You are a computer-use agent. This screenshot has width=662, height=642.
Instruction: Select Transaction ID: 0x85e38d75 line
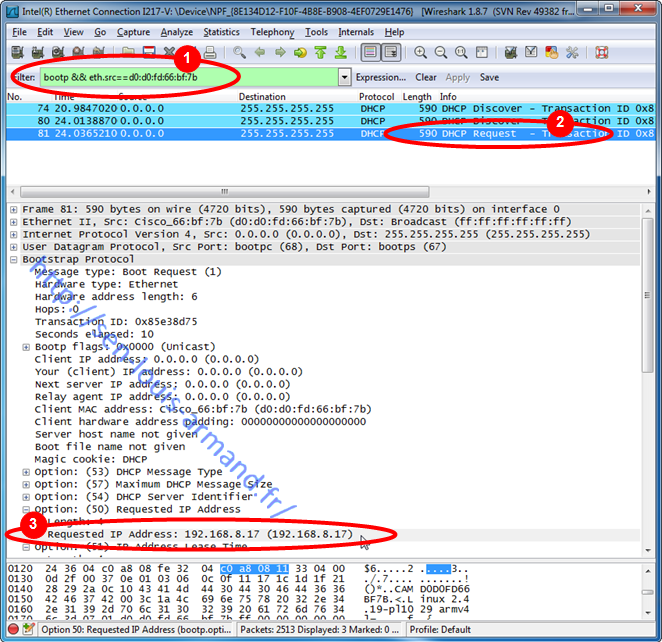116,322
